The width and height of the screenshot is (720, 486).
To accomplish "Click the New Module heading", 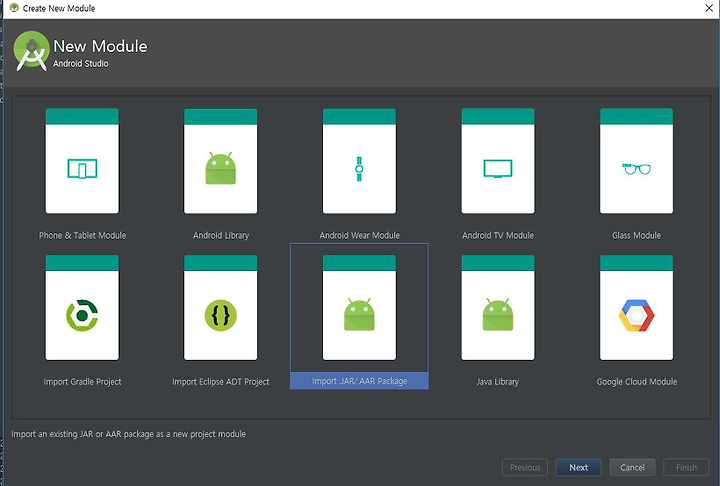I will (x=100, y=46).
